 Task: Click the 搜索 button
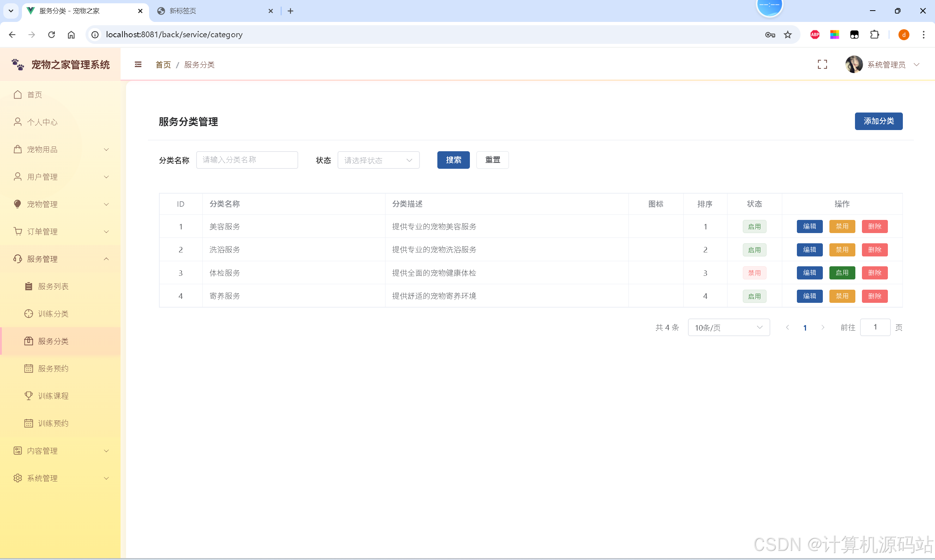tap(453, 160)
